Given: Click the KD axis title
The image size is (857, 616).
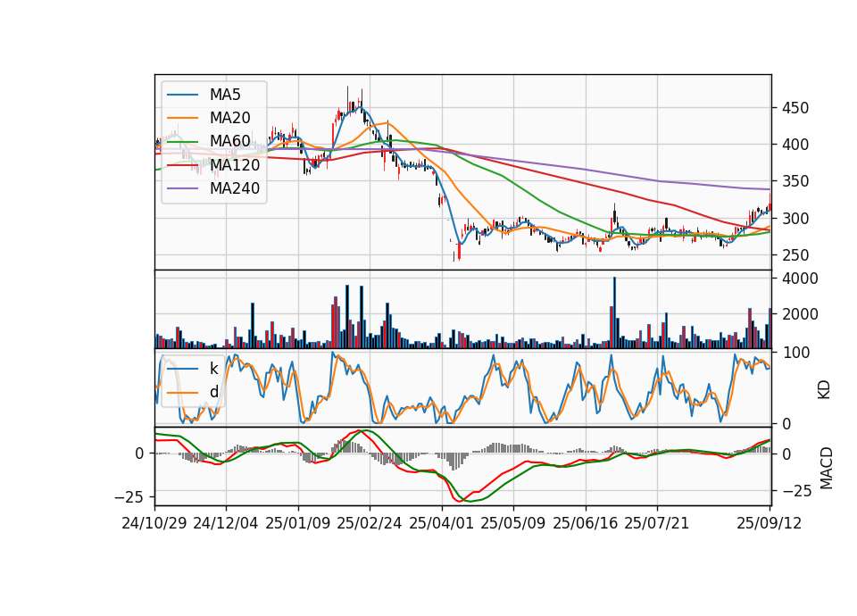Looking at the screenshot, I should [824, 389].
